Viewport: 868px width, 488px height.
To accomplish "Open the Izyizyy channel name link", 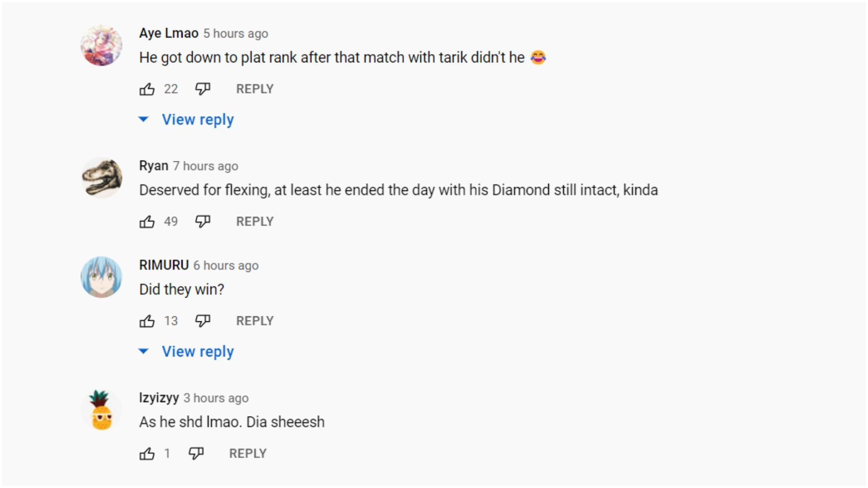I will pos(159,398).
